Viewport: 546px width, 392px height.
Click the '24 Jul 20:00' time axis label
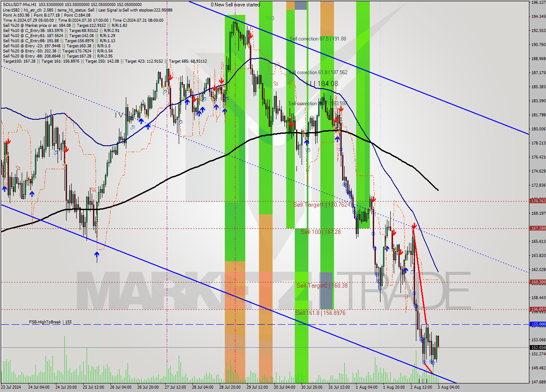[x=65, y=387]
